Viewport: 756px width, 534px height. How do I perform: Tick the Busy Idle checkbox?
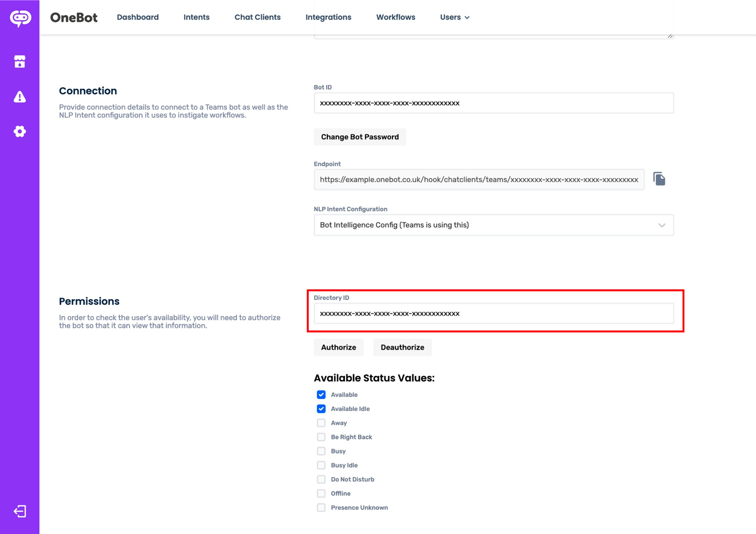321,465
